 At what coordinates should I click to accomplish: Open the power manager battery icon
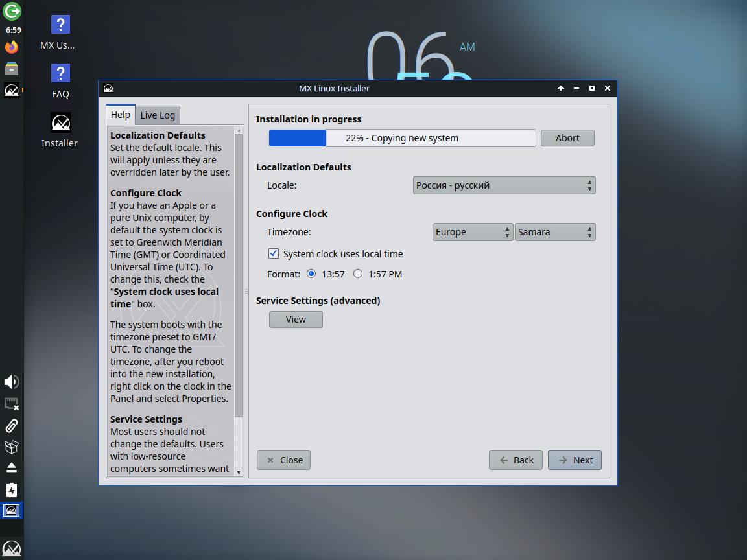[12, 489]
